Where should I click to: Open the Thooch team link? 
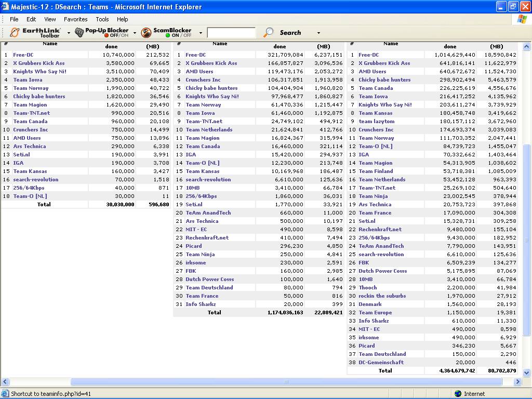pos(368,288)
